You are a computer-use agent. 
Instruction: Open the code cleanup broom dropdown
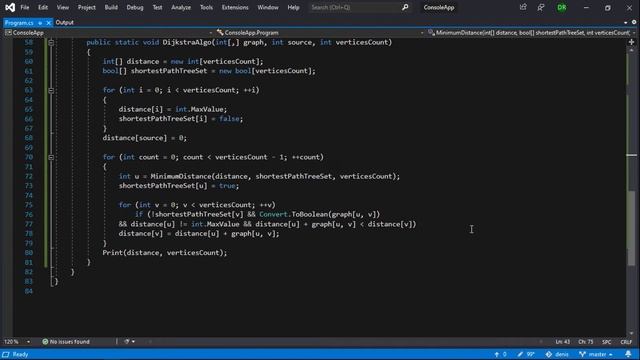pyautogui.click(x=129, y=342)
